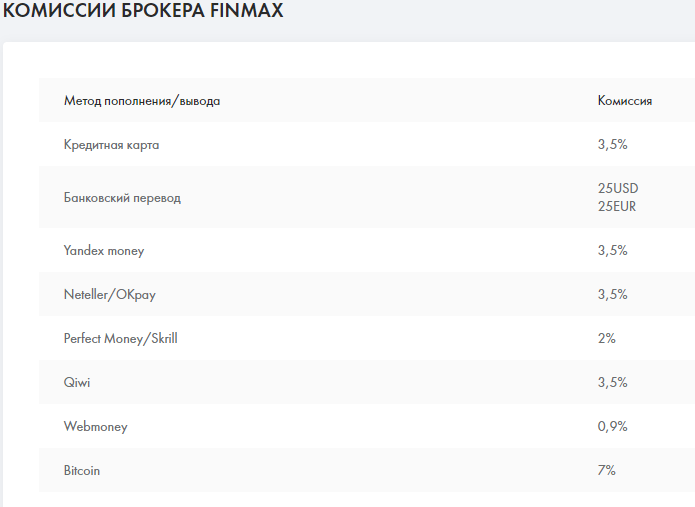Click the 3,5% fee for Кредитная карта
The height and width of the screenshot is (507, 695).
[x=612, y=145]
